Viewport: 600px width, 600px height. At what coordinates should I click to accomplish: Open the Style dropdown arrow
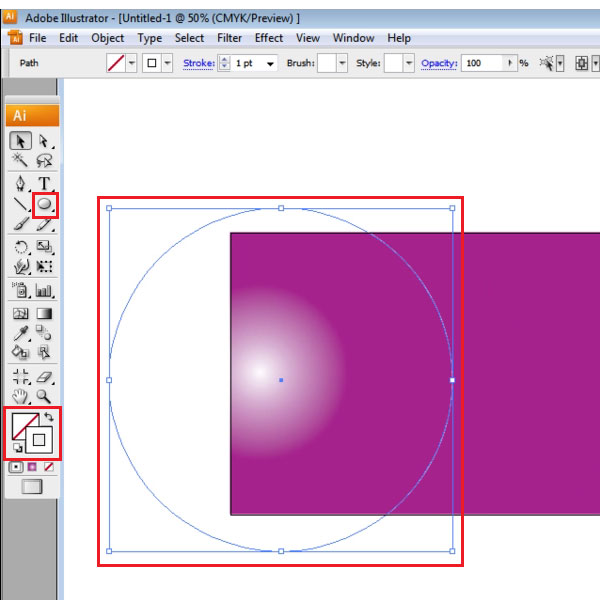409,63
